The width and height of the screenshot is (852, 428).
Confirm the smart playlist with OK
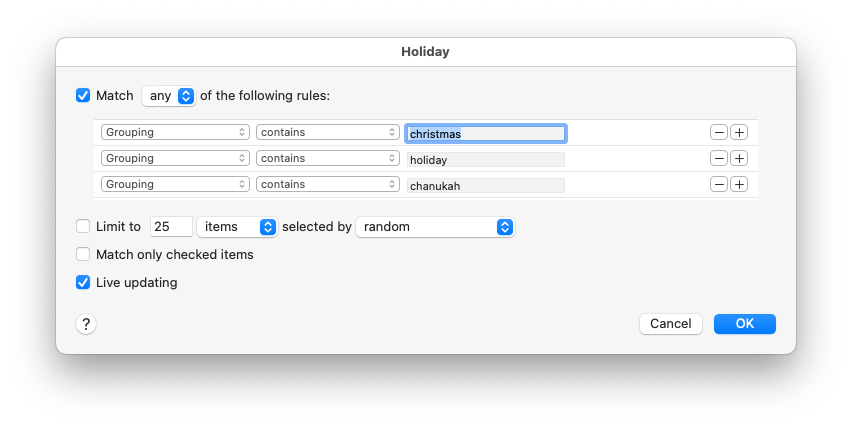pyautogui.click(x=745, y=324)
